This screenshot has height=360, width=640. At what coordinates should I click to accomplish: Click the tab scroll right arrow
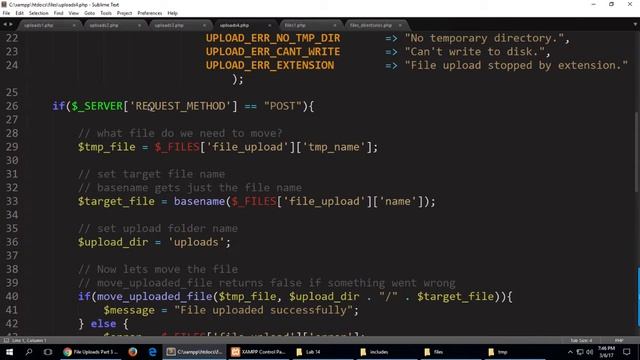(x=11, y=24)
